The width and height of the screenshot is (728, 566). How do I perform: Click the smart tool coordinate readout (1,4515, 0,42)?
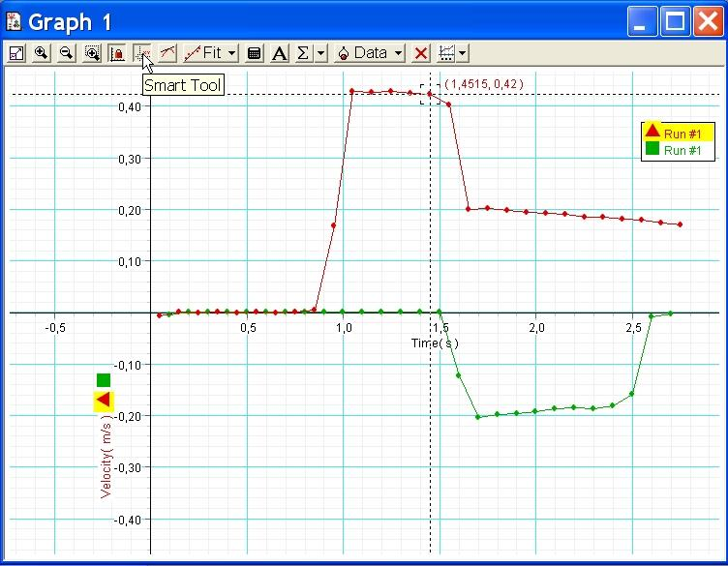coord(484,84)
